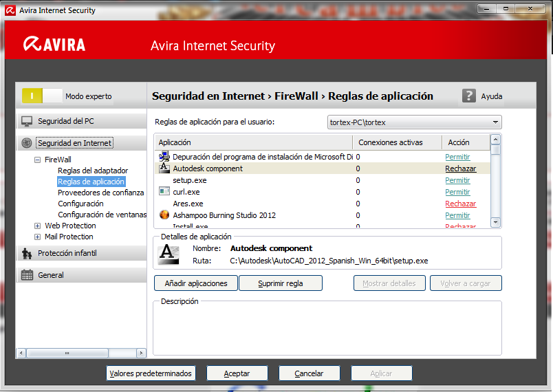Expand the Mail Protection tree node
This screenshot has width=553, height=392.
coord(37,237)
